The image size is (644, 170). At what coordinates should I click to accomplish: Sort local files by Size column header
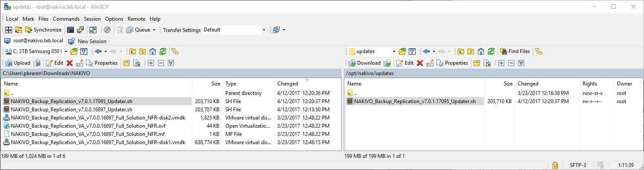pyautogui.click(x=208, y=84)
